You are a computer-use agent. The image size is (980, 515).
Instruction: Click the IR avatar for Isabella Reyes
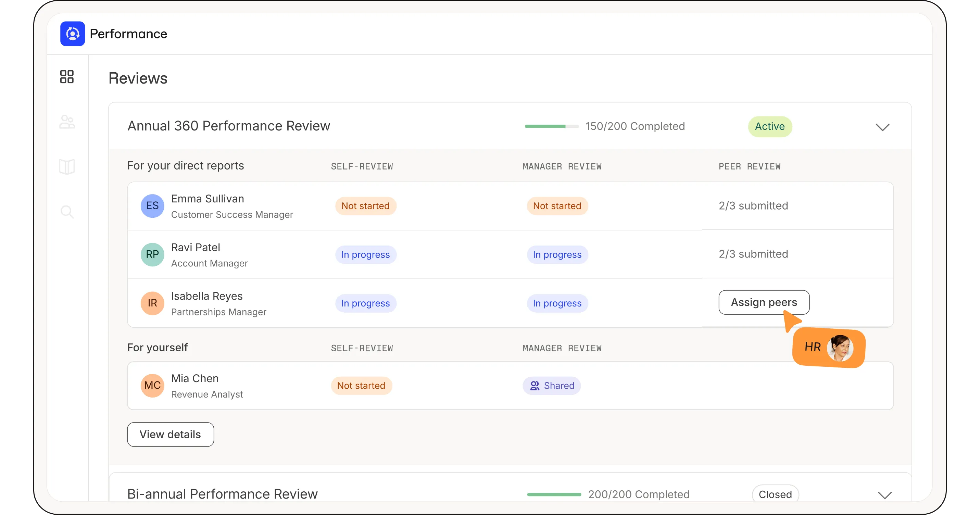152,303
